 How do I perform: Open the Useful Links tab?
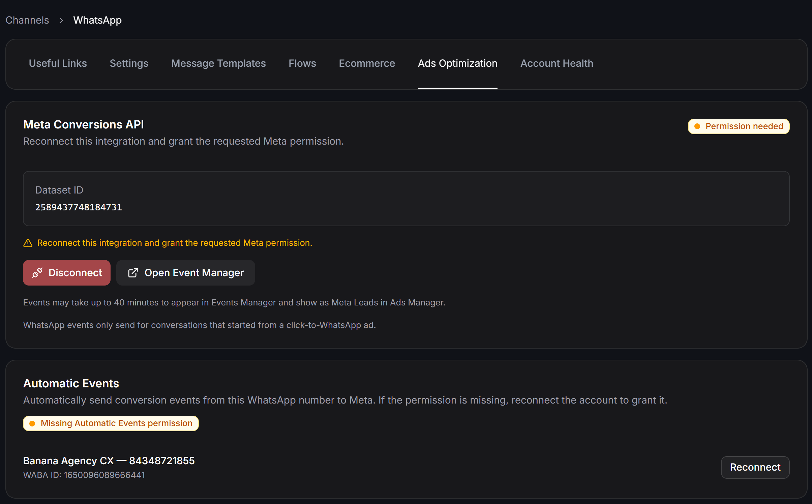(x=58, y=63)
